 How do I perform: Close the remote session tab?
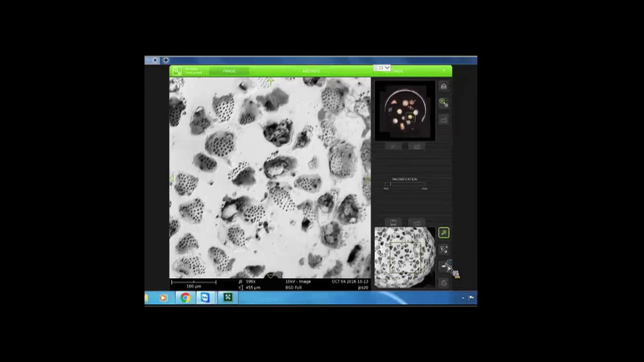[x=155, y=60]
